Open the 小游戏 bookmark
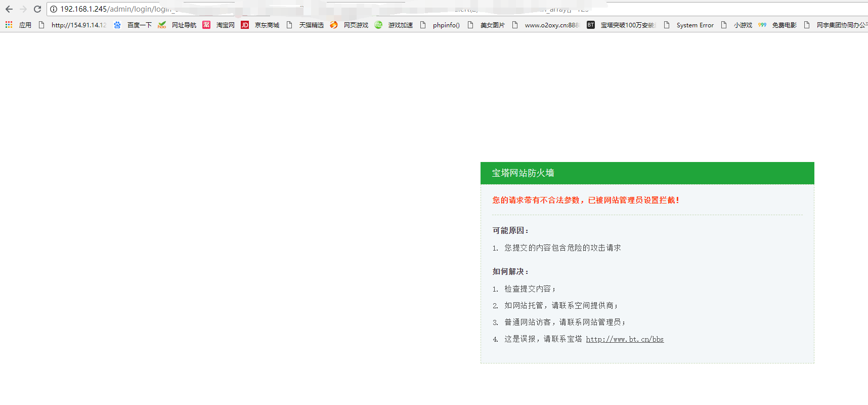Viewport: 868px width, 405px height. pos(743,25)
